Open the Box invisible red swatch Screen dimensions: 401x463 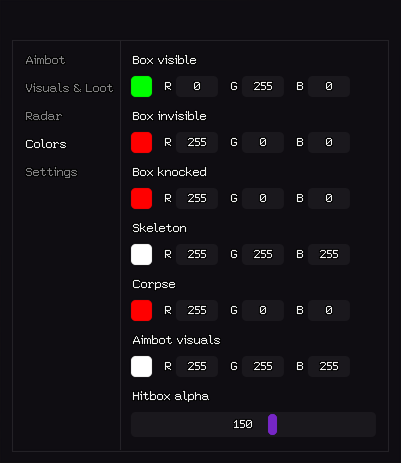tap(142, 143)
